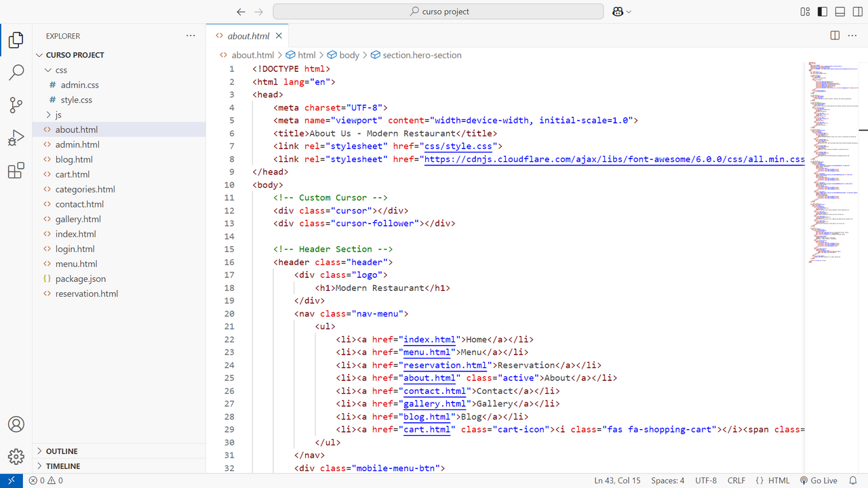Open Source Control view icon
868x488 pixels.
click(16, 105)
